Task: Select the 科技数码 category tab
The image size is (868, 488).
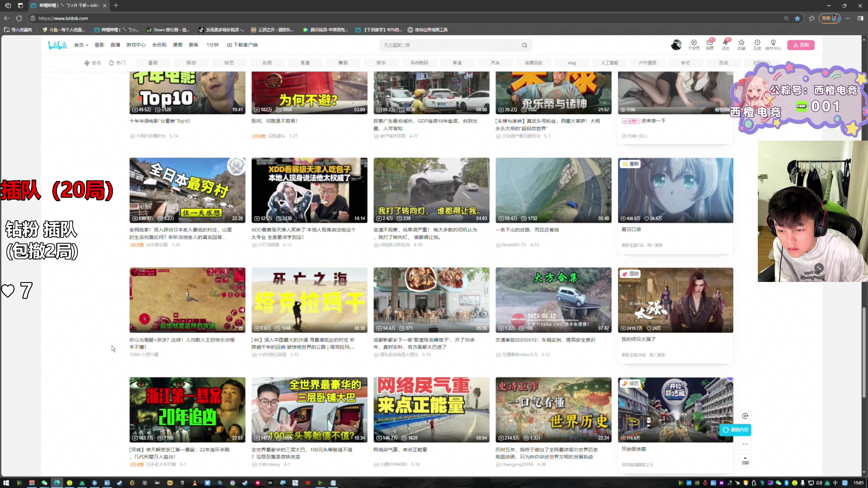Action: point(419,63)
